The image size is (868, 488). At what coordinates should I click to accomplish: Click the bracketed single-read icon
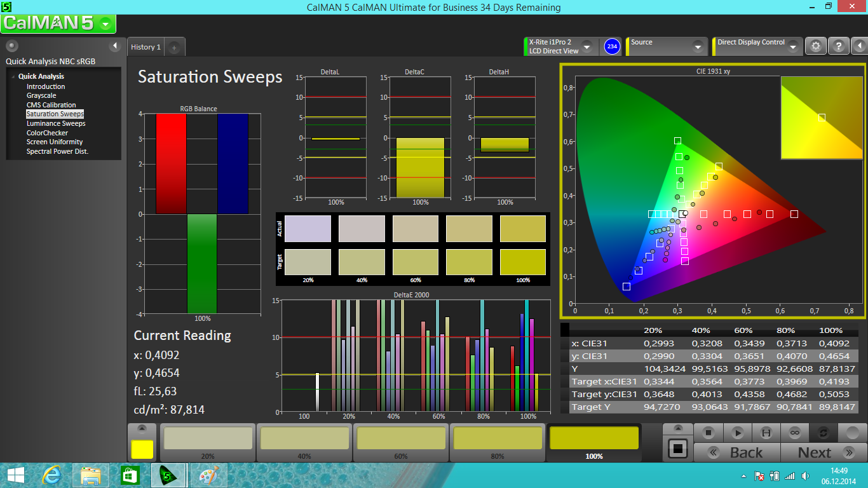[766, 433]
